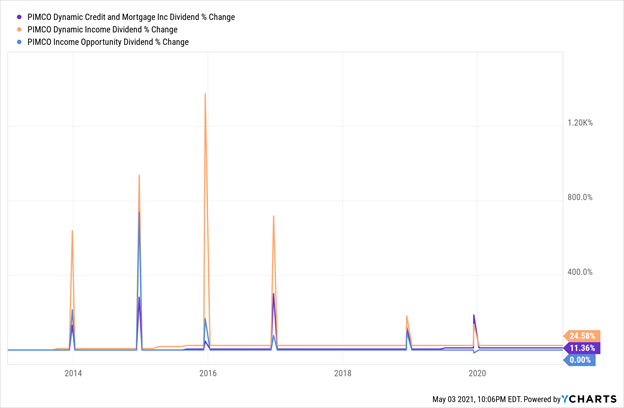Click the 2014 x-axis label

[73, 373]
